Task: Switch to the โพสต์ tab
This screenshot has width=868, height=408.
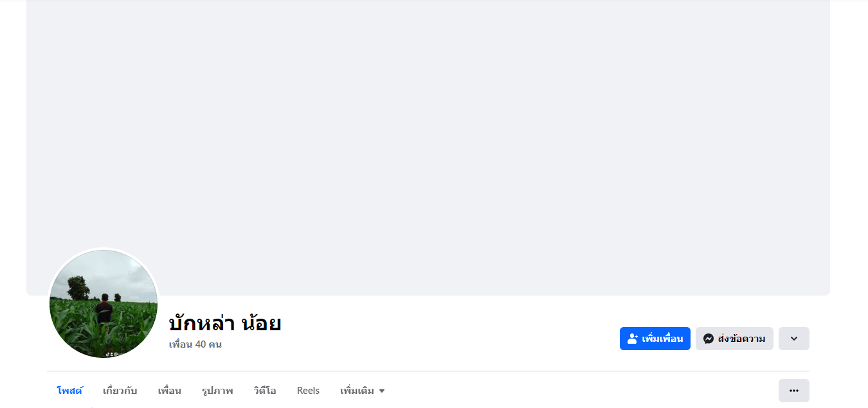Action: pos(69,391)
